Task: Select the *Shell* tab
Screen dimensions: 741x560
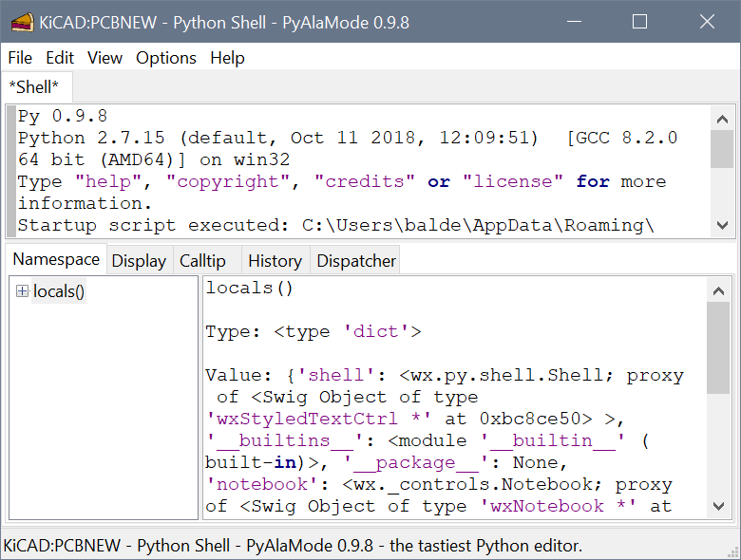Action: pos(36,87)
